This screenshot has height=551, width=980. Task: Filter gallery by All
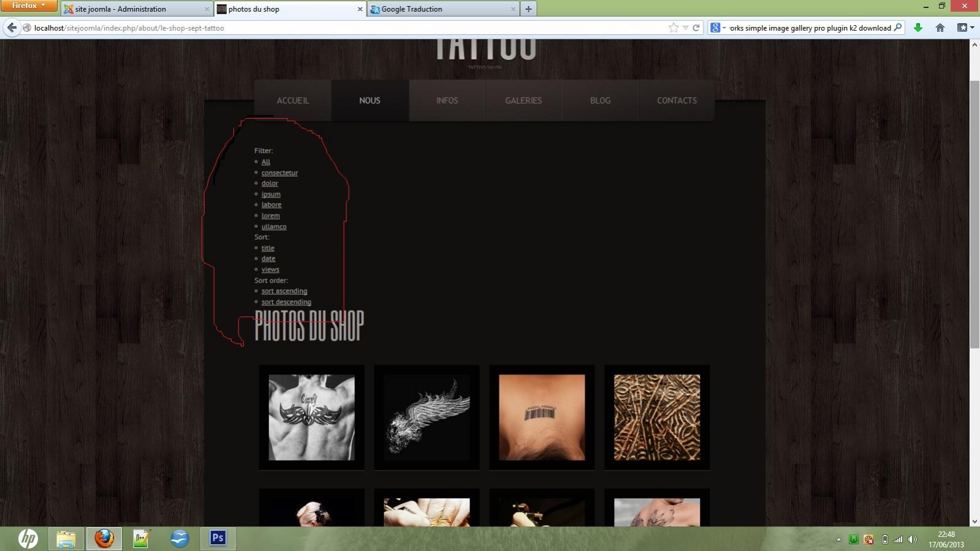[266, 162]
